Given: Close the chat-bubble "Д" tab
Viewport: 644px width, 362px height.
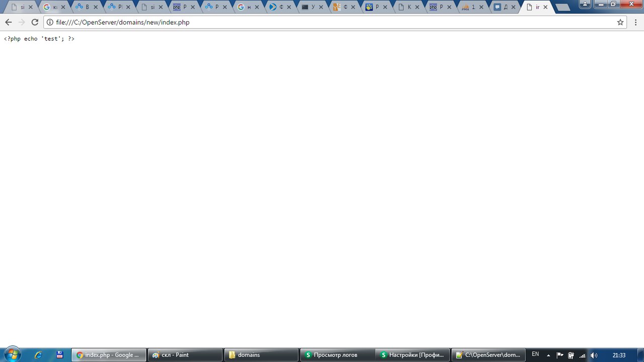Looking at the screenshot, I should (x=514, y=8).
